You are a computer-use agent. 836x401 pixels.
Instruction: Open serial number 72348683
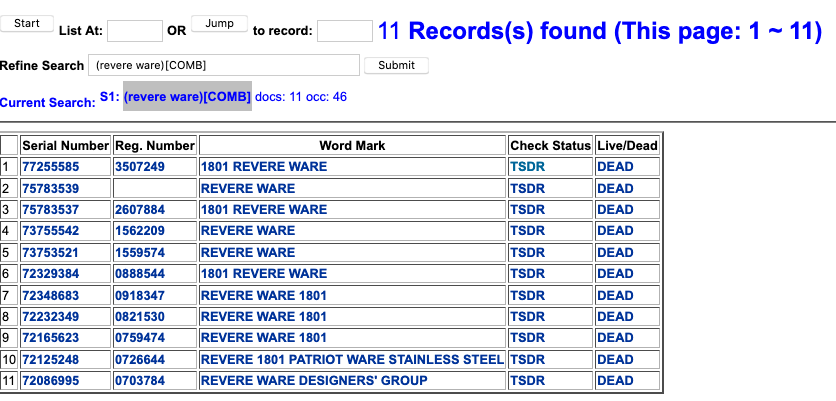(51, 295)
